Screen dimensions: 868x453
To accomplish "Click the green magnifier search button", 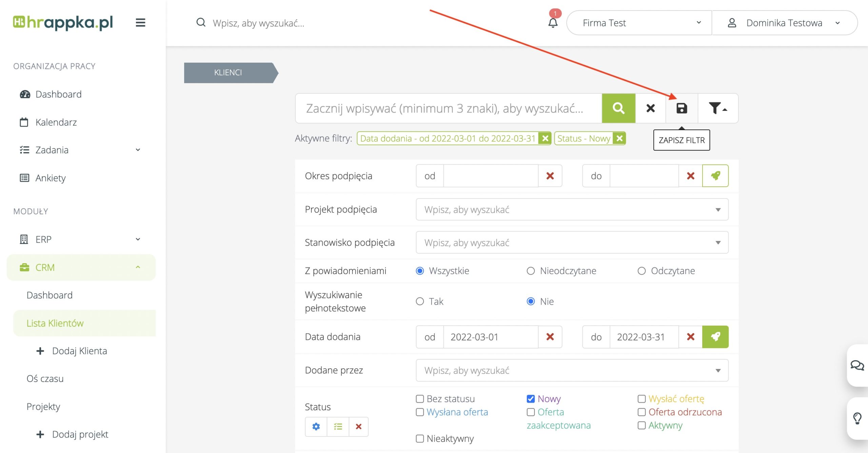I will click(618, 108).
